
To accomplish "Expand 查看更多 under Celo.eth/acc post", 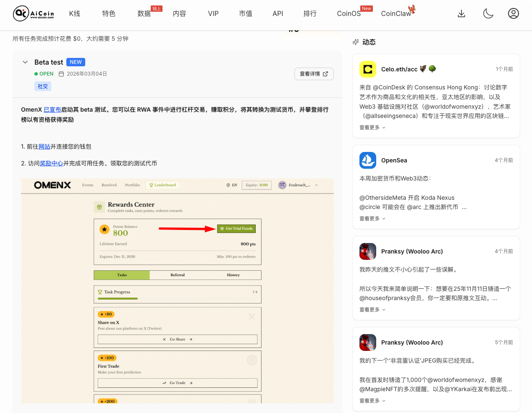I will (x=372, y=128).
